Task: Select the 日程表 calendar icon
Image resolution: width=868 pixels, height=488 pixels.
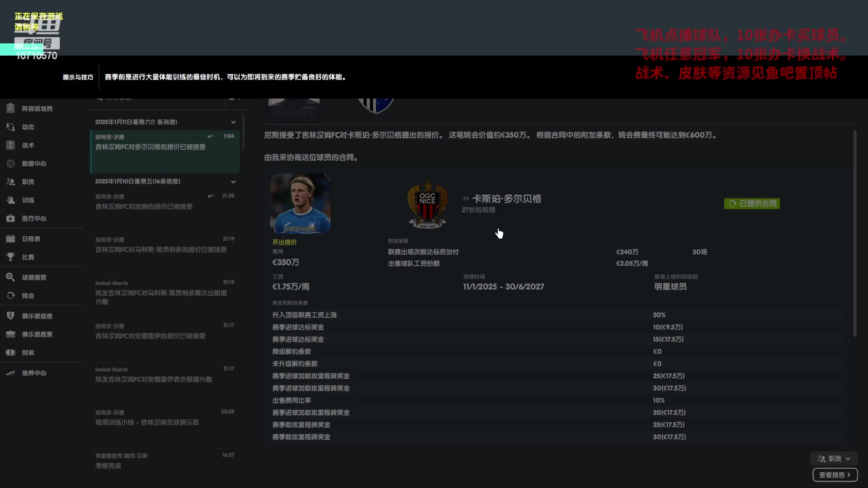Action: click(10, 239)
